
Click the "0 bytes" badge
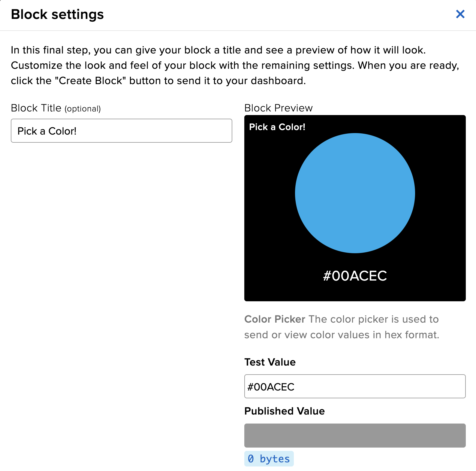pos(269,459)
